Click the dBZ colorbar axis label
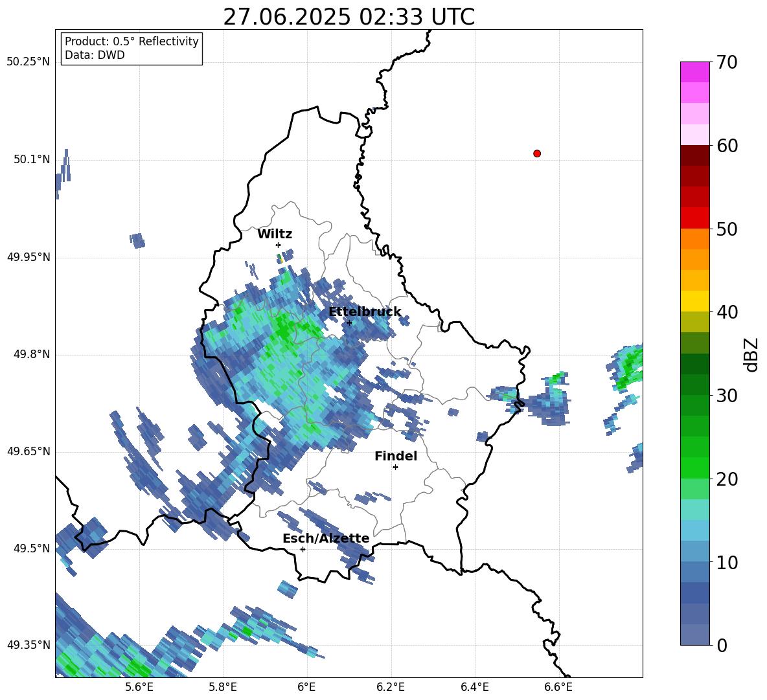 pos(752,354)
